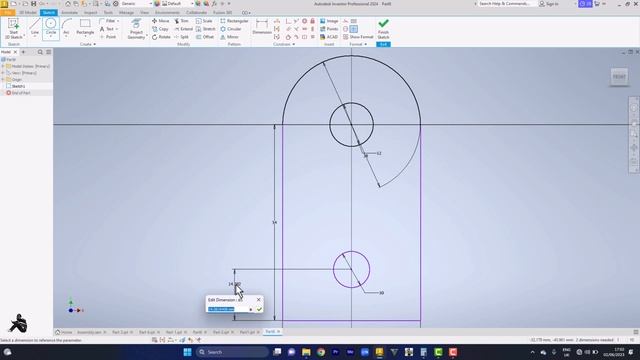Select the Offset tool
The image size is (640, 360).
205,37
